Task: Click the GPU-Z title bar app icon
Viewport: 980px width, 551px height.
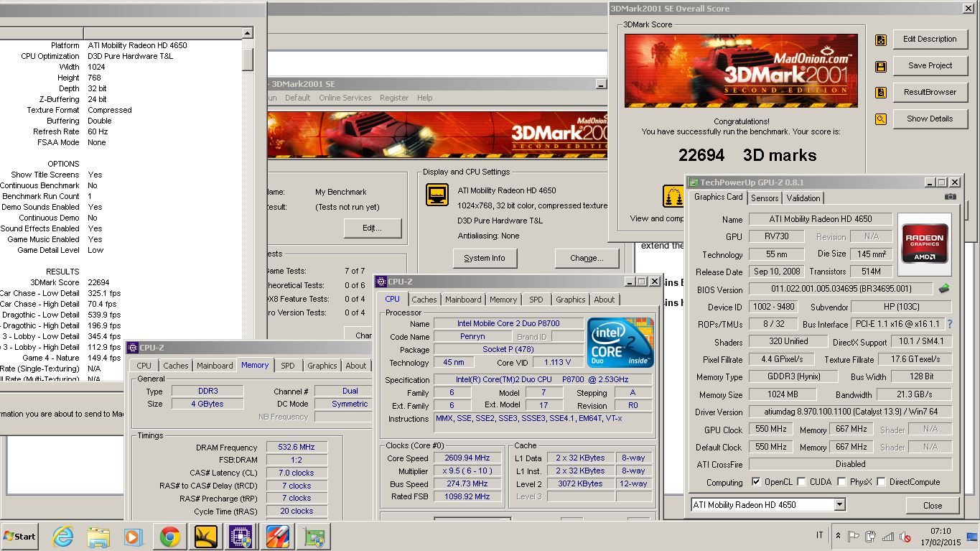Action: point(694,182)
